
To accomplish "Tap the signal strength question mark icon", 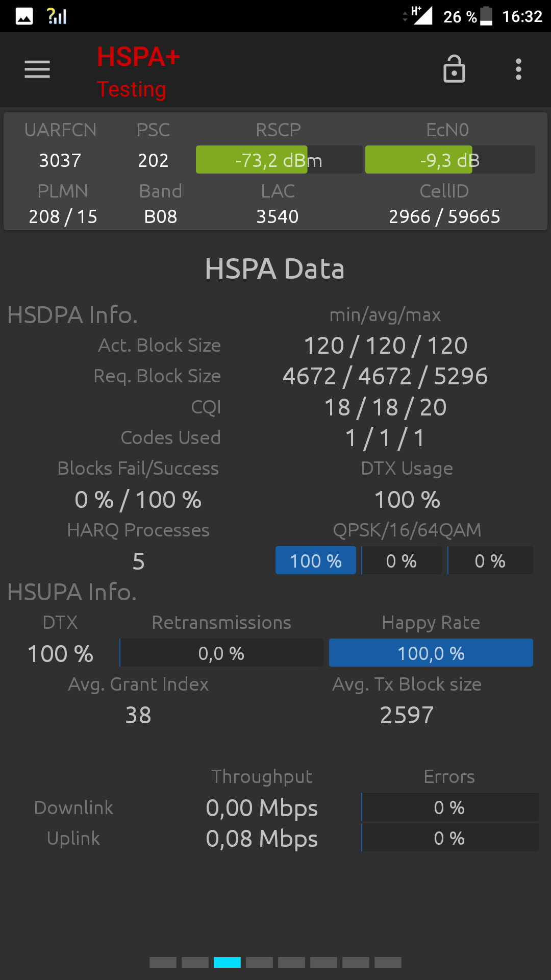I will tap(57, 16).
